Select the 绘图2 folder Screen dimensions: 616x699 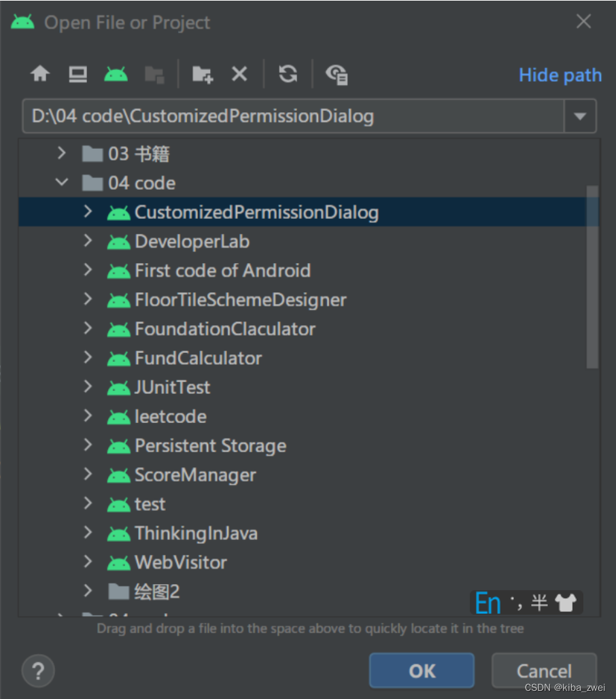157,592
